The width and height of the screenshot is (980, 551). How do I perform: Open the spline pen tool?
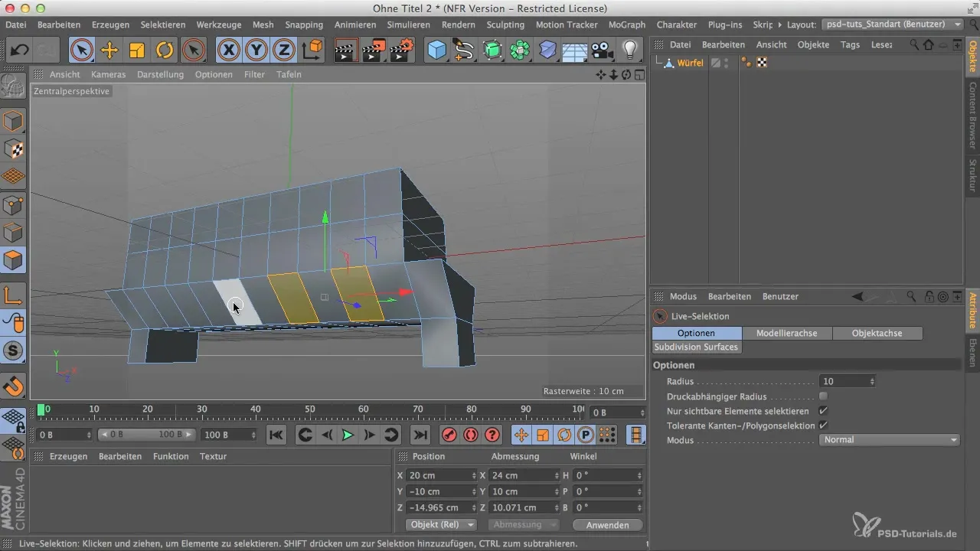point(464,51)
